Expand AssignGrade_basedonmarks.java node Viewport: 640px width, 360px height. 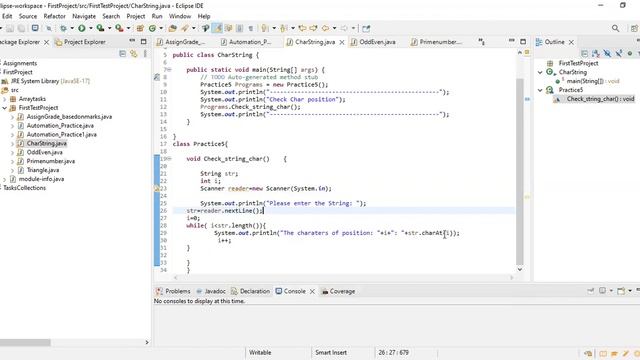click(x=12, y=117)
